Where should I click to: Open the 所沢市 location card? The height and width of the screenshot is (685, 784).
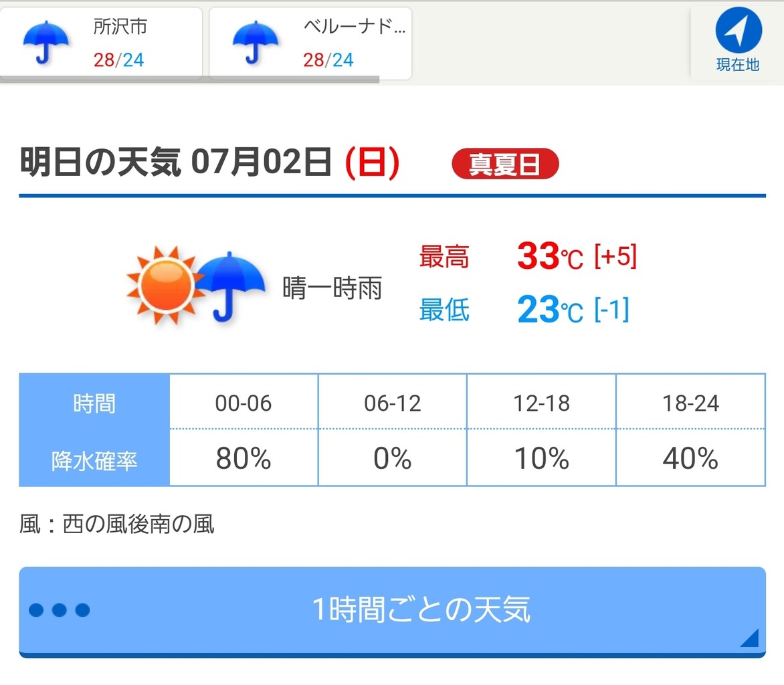[101, 43]
